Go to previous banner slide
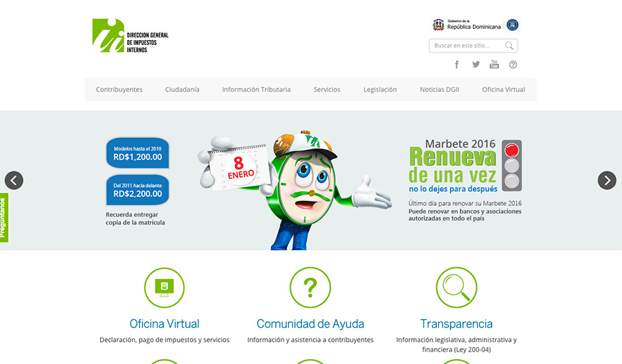 [14, 180]
